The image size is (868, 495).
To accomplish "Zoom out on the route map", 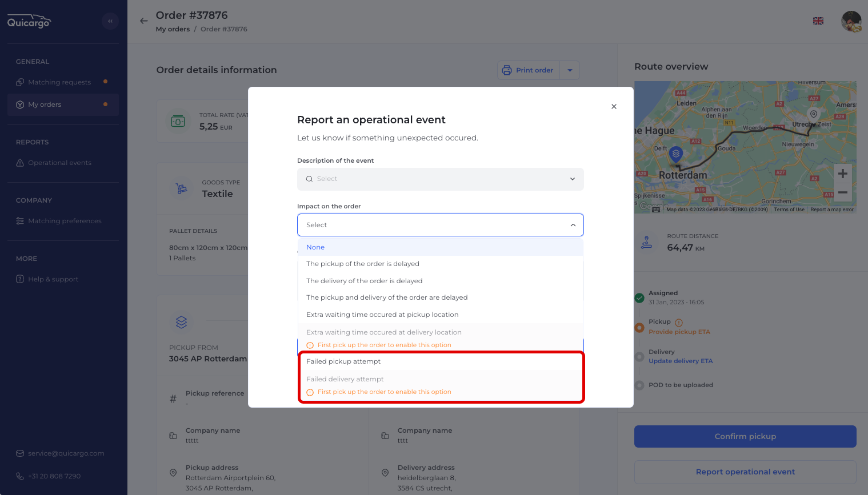I will (x=843, y=192).
